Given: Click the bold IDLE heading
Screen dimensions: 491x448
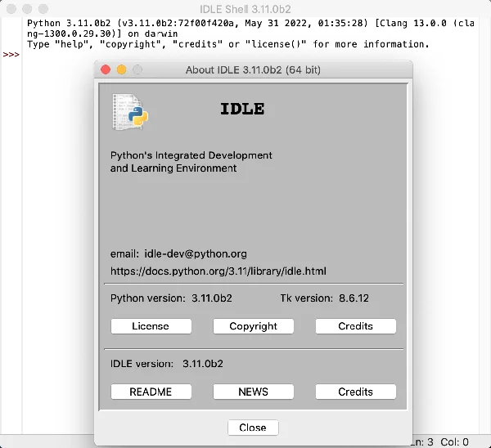Looking at the screenshot, I should tap(242, 109).
